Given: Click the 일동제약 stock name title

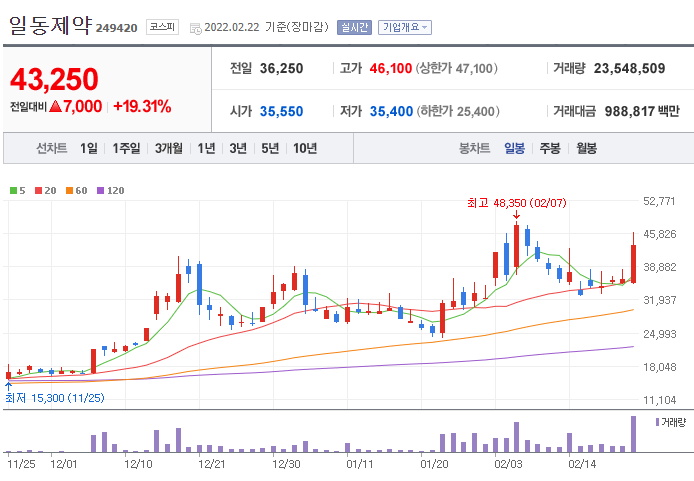Looking at the screenshot, I should click(x=50, y=25).
